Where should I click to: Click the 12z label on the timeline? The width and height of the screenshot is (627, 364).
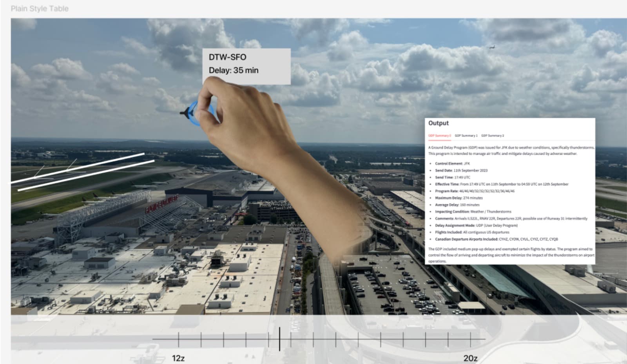(x=178, y=358)
